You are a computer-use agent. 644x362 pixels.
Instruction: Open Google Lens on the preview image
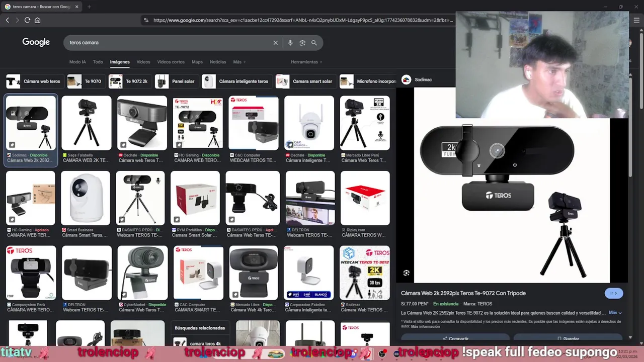[x=407, y=273]
